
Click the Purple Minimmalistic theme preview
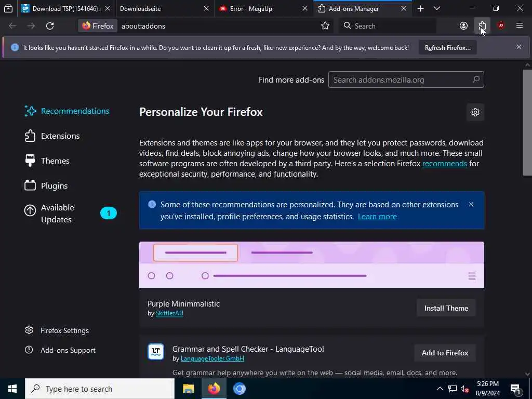tap(312, 264)
